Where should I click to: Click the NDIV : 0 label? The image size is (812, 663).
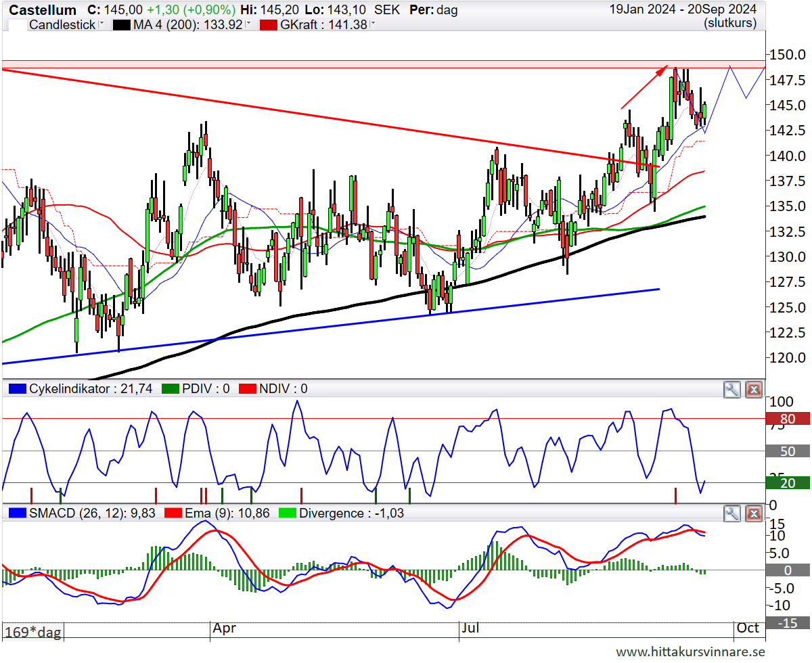coord(285,389)
